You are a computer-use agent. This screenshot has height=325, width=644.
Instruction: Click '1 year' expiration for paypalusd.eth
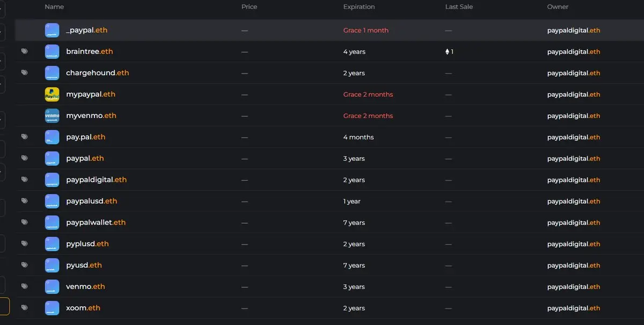click(352, 202)
